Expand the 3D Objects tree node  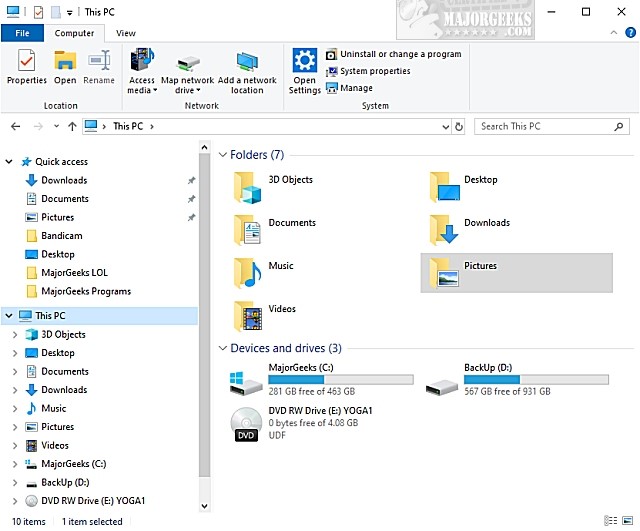click(14, 335)
